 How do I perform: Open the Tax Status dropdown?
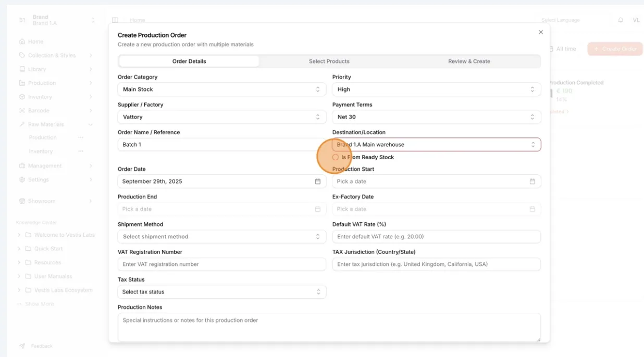[222, 292]
